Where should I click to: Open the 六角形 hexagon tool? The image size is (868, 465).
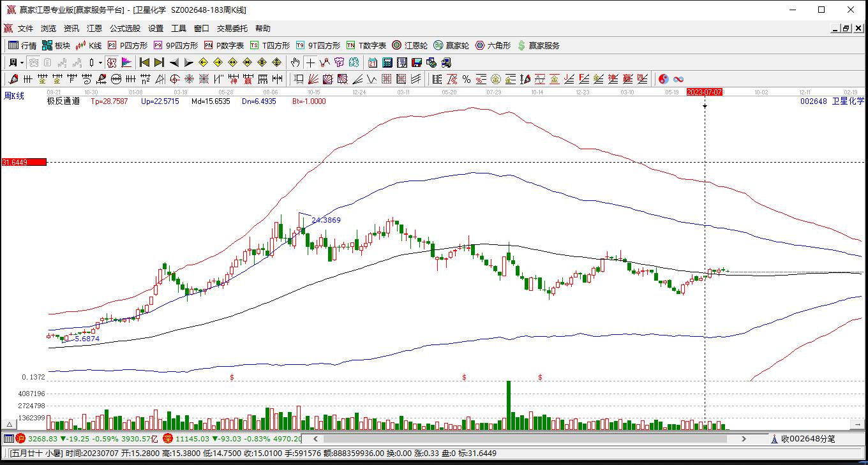493,45
